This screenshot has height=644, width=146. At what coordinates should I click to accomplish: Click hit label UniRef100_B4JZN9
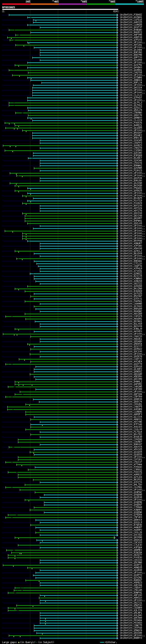click(131, 289)
